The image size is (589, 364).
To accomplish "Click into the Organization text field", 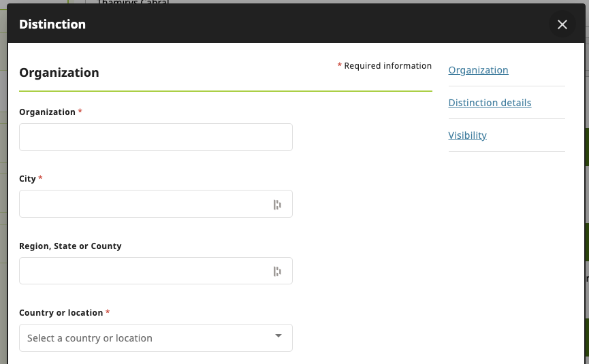I will click(x=155, y=137).
